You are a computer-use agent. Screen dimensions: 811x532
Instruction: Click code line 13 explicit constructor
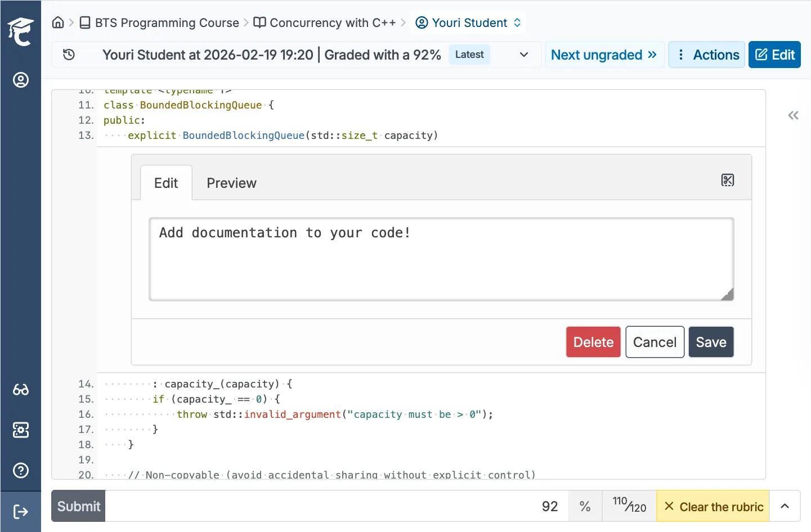point(283,136)
